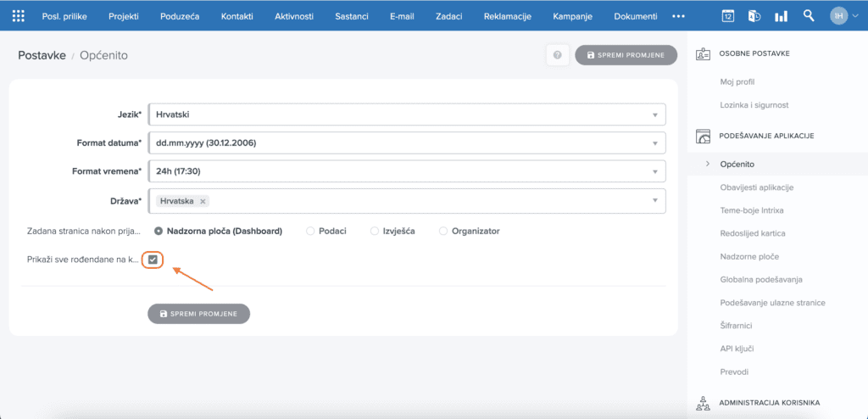Click the Outlook sync icon
This screenshot has width=868, height=419.
point(754,16)
